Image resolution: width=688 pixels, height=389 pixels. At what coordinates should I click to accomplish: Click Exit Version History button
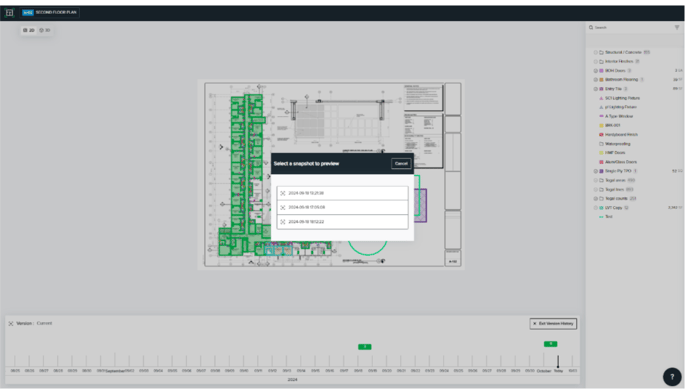pyautogui.click(x=553, y=324)
